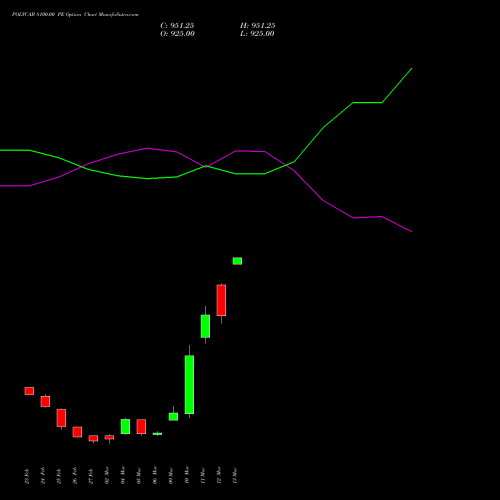Image resolution: width=500 pixels, height=500 pixels.
Task: Click the H: 951.25 high value
Action: coord(258,26)
